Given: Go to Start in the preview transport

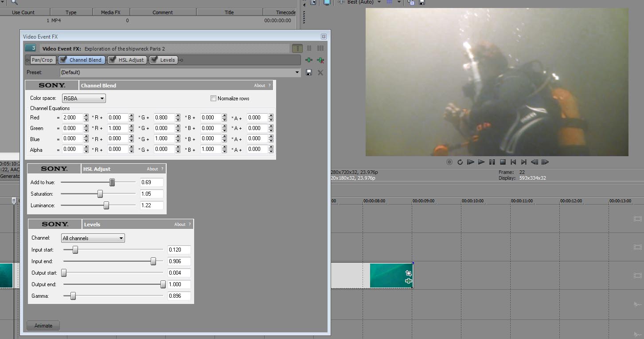Looking at the screenshot, I should pyautogui.click(x=513, y=162).
